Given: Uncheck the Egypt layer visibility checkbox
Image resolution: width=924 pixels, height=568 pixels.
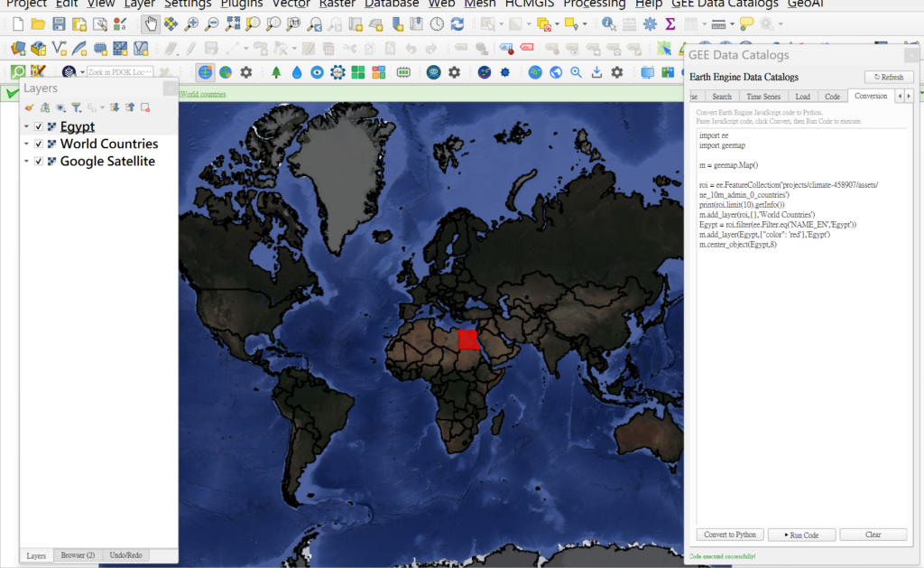Looking at the screenshot, I should [x=39, y=127].
